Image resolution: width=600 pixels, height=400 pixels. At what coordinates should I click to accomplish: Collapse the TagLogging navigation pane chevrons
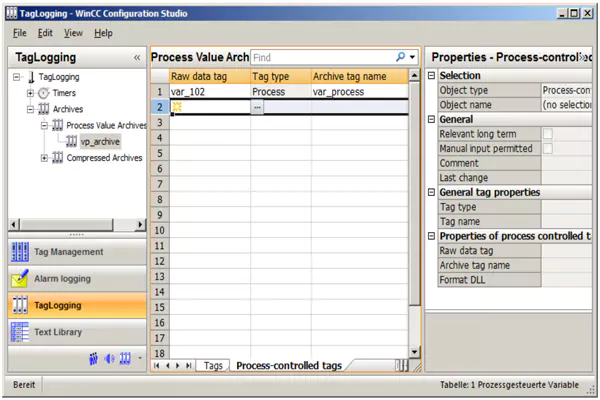137,57
